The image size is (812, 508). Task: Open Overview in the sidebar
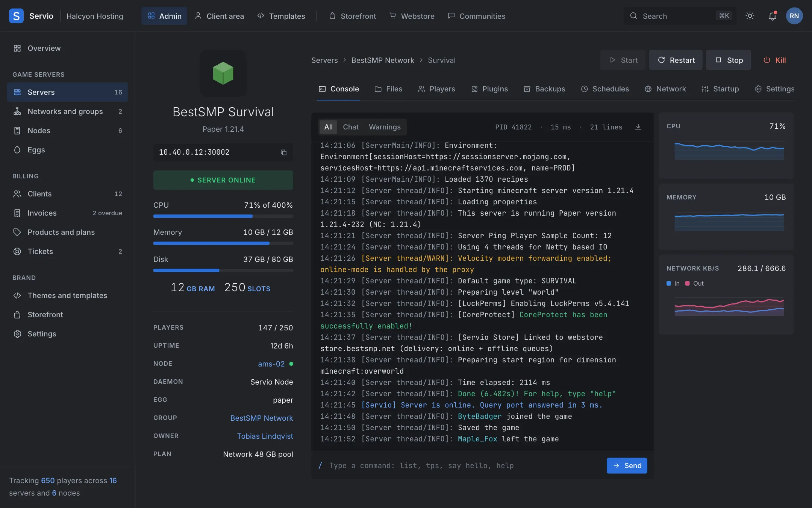click(x=67, y=48)
